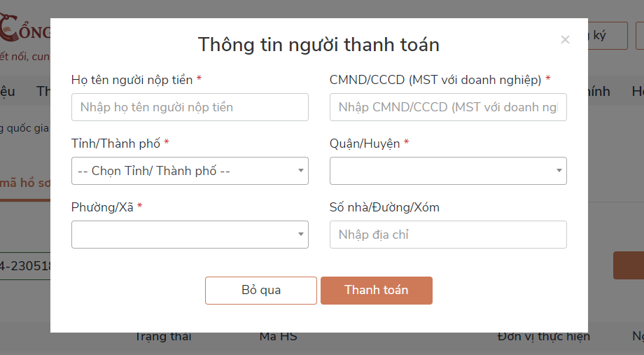Open the Phường/Xã combo box
644x355 pixels.
(190, 235)
